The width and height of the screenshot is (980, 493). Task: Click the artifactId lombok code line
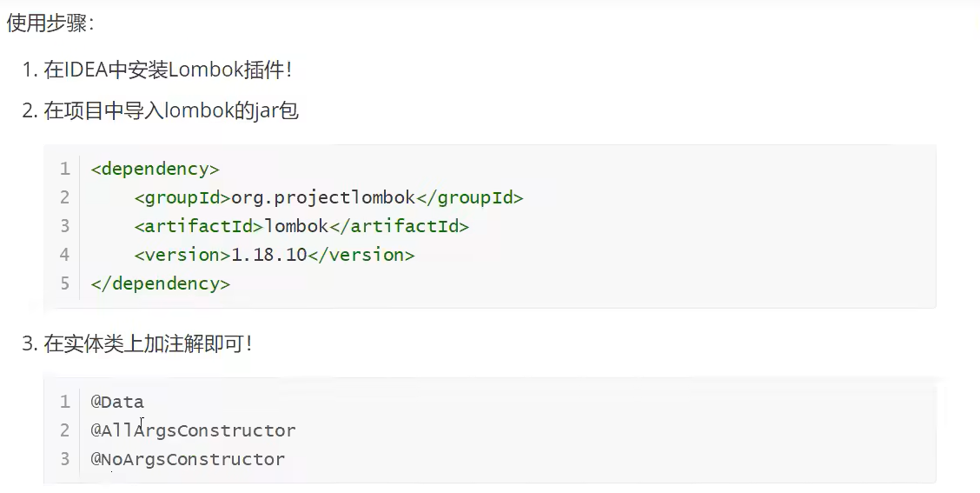(x=301, y=226)
